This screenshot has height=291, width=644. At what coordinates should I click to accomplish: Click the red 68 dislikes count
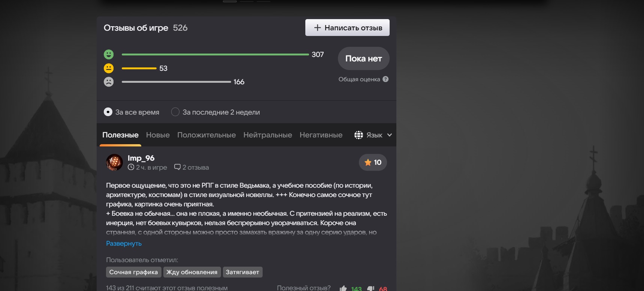(383, 289)
